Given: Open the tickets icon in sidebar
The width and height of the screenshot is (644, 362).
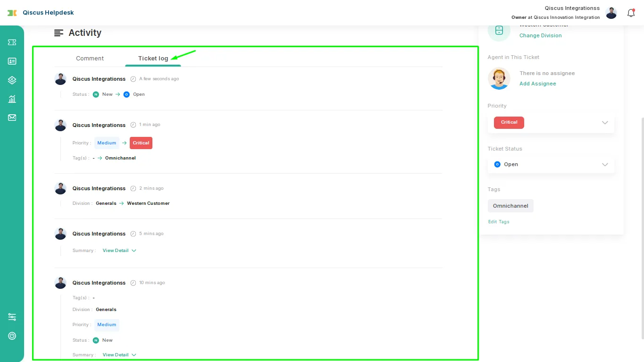Looking at the screenshot, I should (x=12, y=42).
